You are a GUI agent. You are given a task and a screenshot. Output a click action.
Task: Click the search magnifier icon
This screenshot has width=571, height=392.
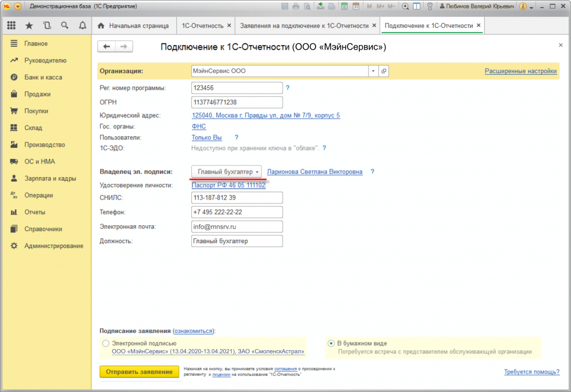[65, 26]
